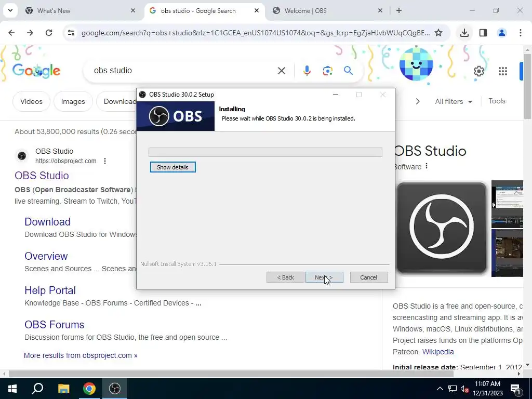Click the horizontal page scrollbar
The width and height of the screenshot is (532, 399).
231,374
